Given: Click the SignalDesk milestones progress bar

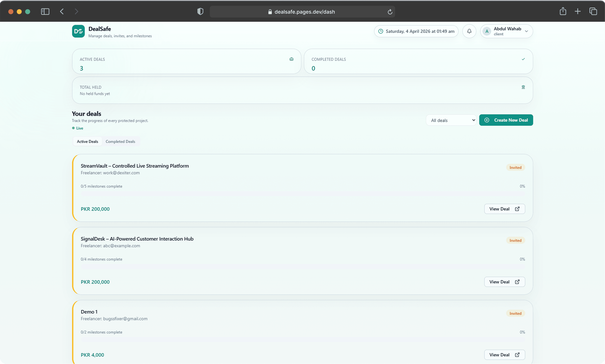Looking at the screenshot, I should (303, 267).
